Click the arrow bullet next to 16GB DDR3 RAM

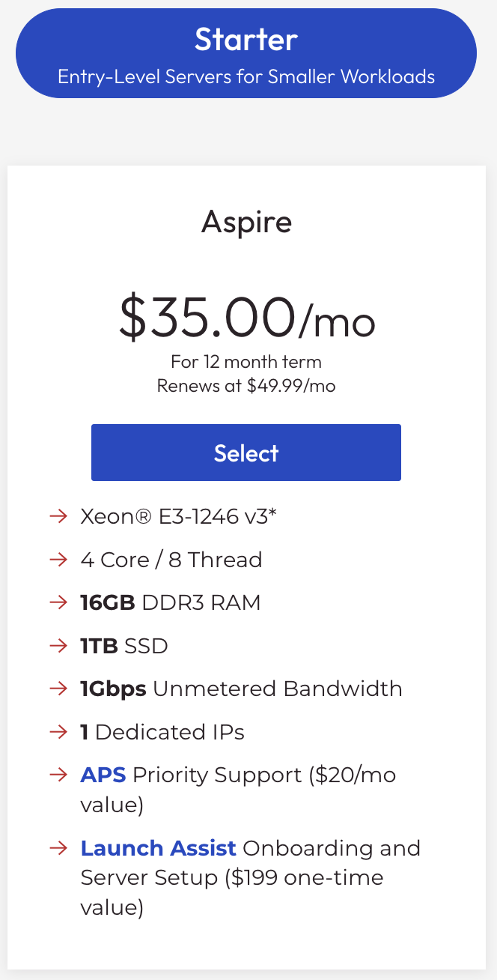(x=58, y=602)
